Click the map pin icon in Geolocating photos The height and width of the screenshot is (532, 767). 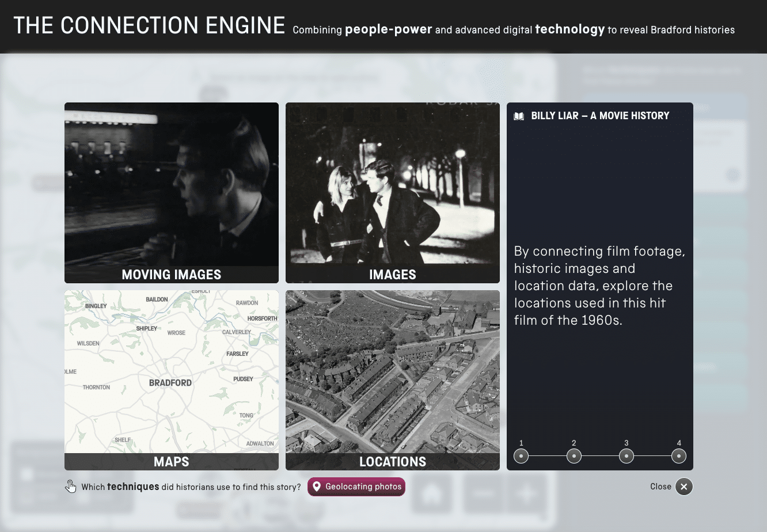point(316,487)
